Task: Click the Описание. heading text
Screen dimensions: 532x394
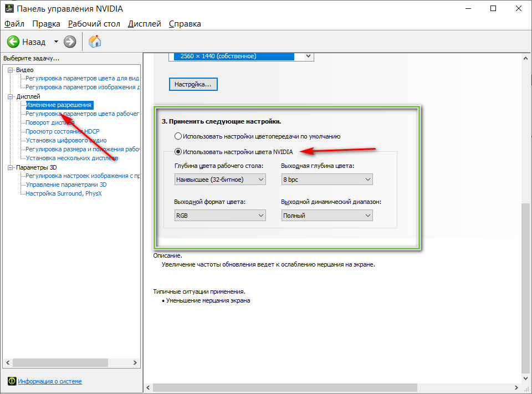Action: click(x=167, y=255)
